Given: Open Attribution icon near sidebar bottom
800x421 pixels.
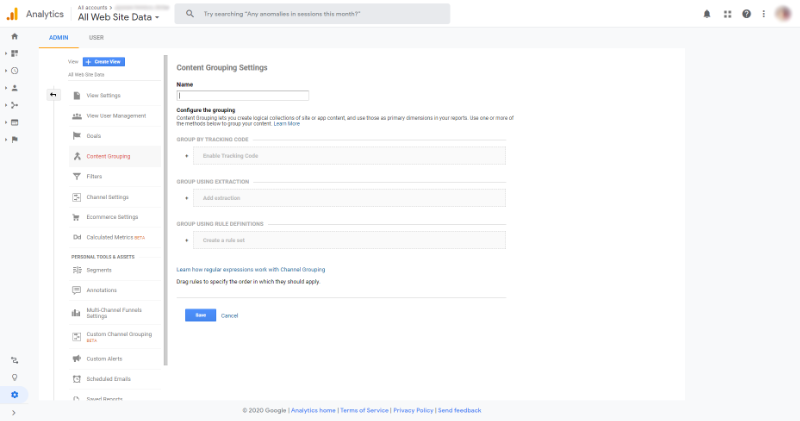Looking at the screenshot, I should pyautogui.click(x=14, y=360).
